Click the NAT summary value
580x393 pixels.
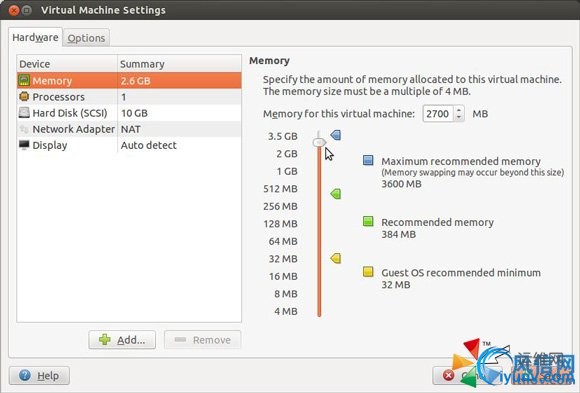coord(131,129)
